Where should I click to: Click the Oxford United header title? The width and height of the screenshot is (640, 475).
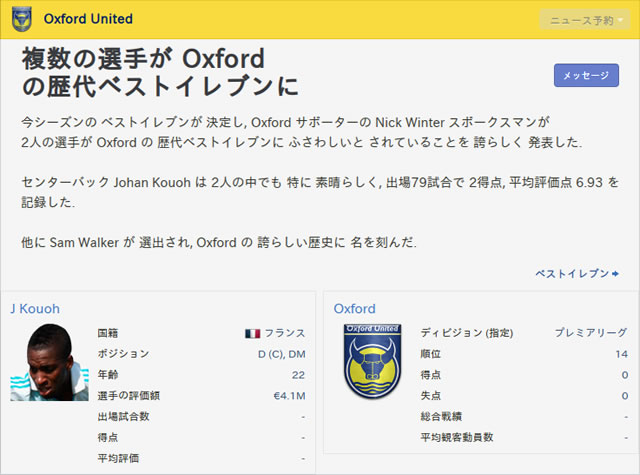click(x=88, y=19)
